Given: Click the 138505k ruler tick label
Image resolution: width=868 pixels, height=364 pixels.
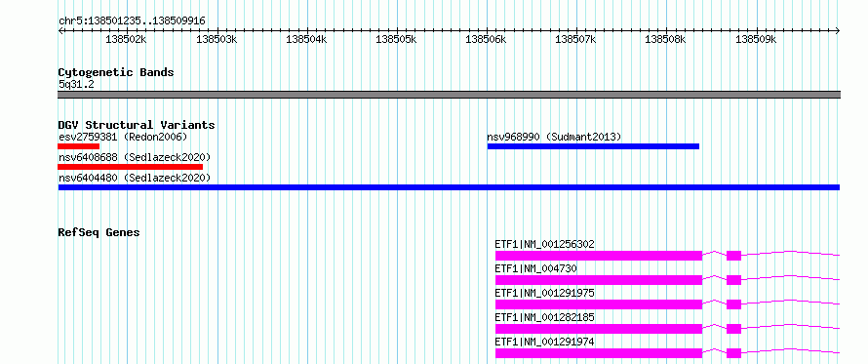Looking at the screenshot, I should pos(396,39).
